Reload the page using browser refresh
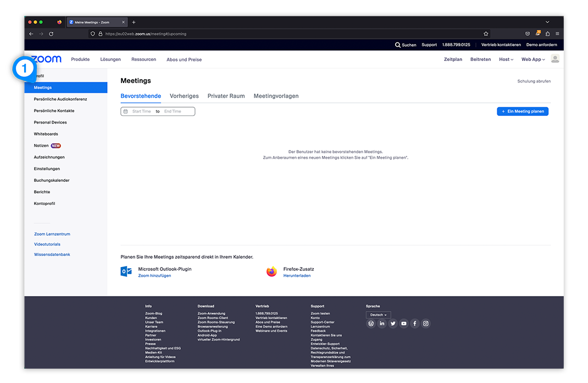The height and width of the screenshot is (383, 588). (51, 34)
